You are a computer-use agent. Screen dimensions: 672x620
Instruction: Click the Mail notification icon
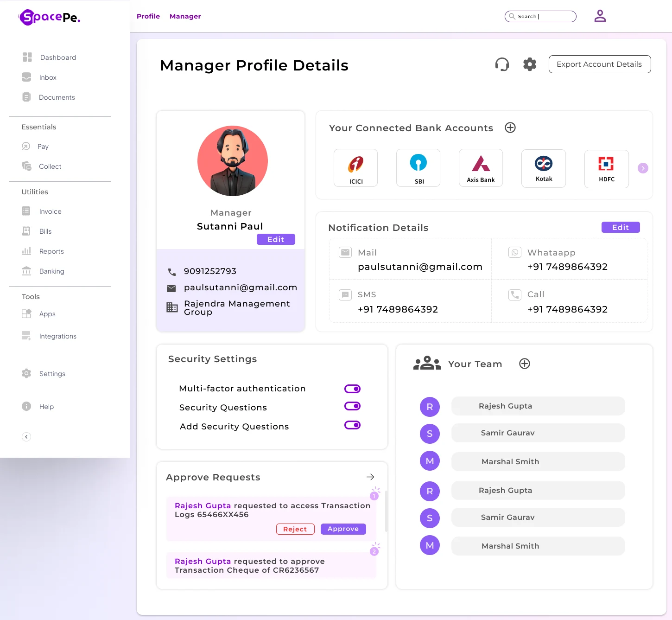point(345,252)
